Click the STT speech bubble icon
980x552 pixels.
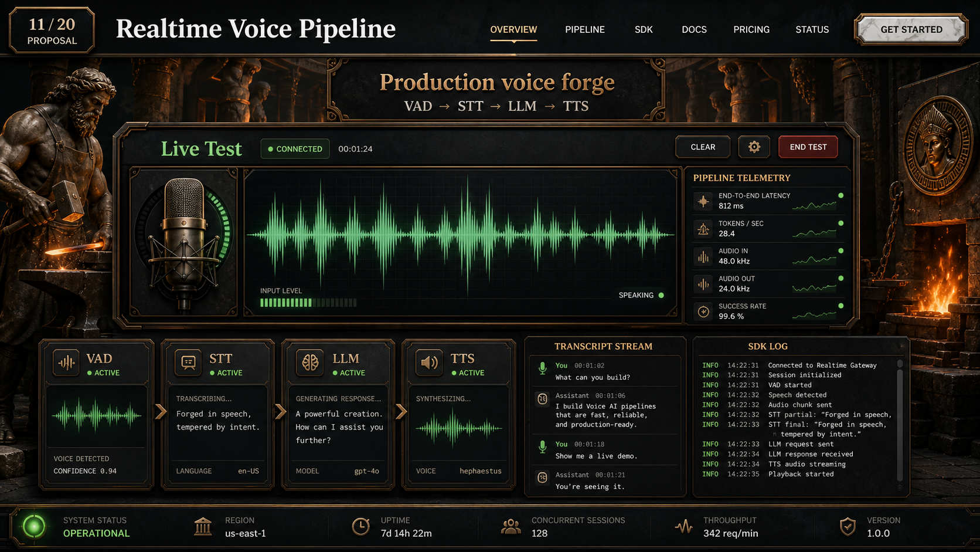[x=188, y=363]
